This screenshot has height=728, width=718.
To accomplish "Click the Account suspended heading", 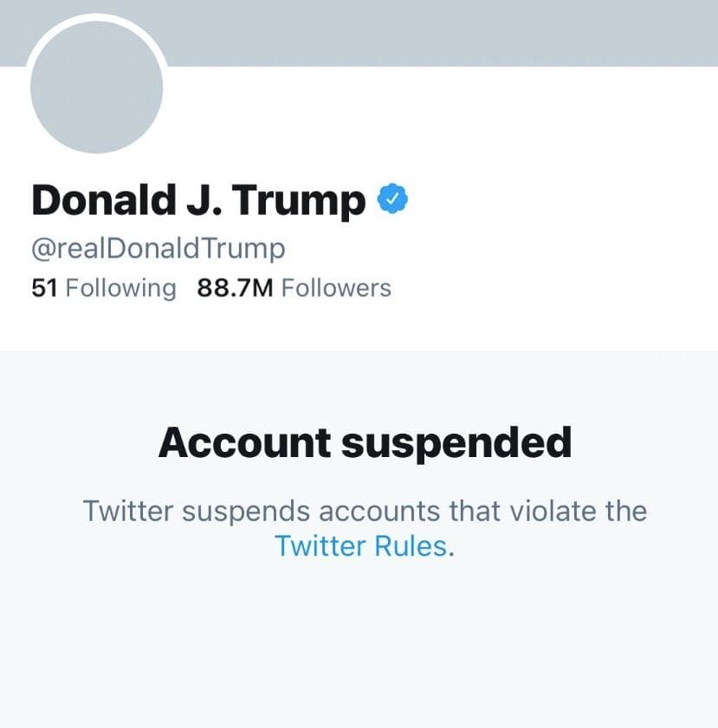I will pos(365,442).
